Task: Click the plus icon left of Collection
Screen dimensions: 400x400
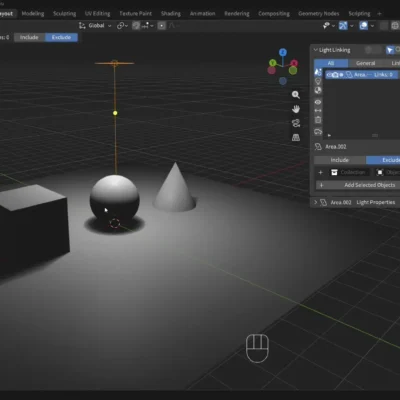Action: coord(320,172)
